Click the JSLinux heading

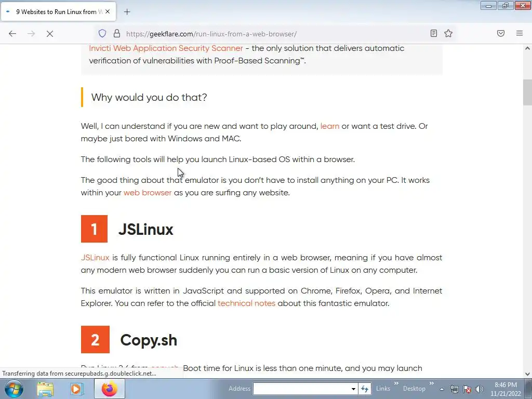(146, 229)
